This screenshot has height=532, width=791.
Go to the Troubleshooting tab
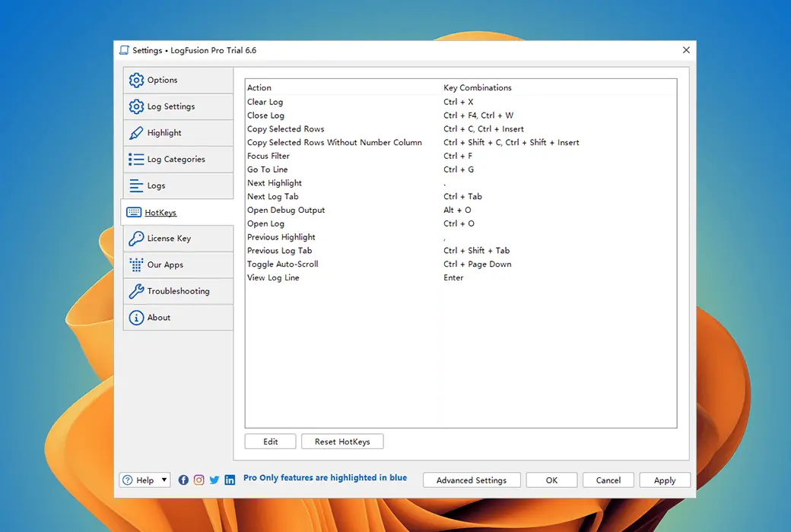coord(178,291)
